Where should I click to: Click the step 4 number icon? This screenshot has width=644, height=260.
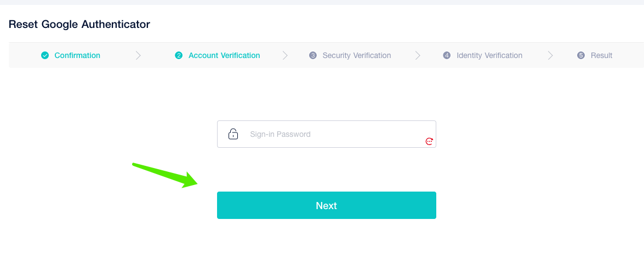pyautogui.click(x=447, y=55)
